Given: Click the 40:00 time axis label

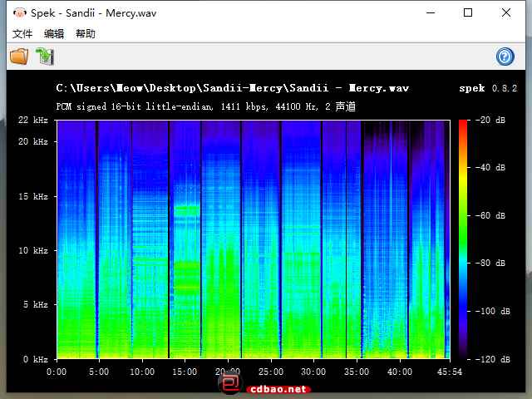Looking at the screenshot, I should point(400,372).
